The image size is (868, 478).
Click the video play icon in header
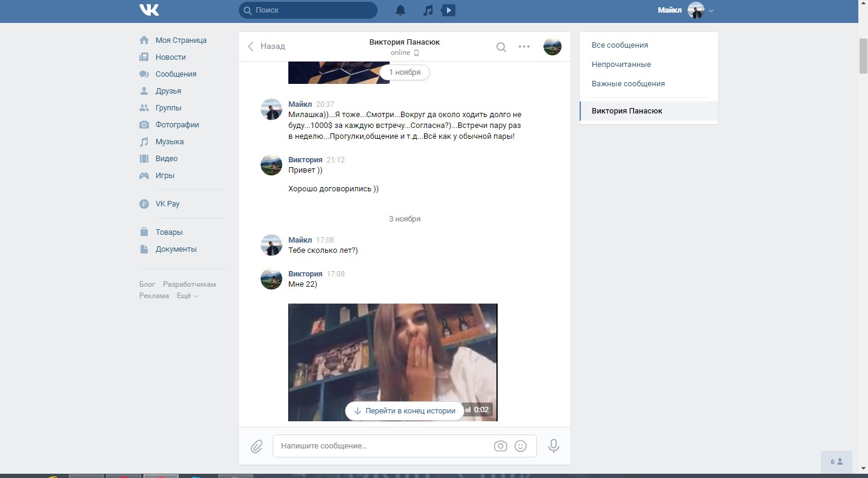448,10
